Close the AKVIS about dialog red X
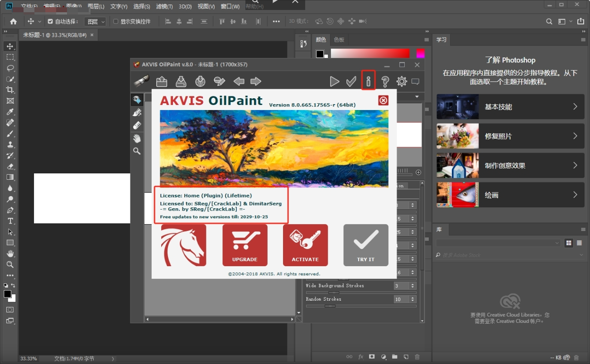590x364 pixels. pos(384,100)
